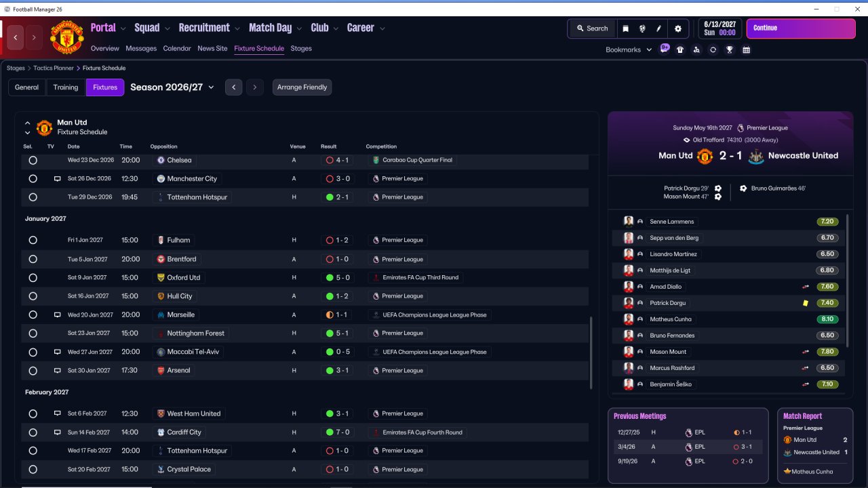Select the Arsenal fixture radio button
The height and width of the screenshot is (488, 868).
[x=33, y=371]
